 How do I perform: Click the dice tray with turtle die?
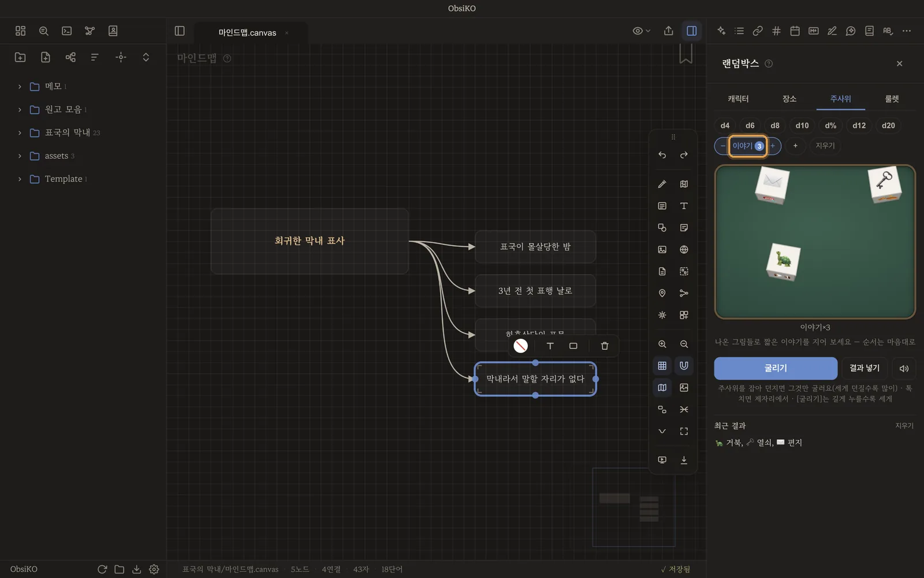pyautogui.click(x=815, y=242)
